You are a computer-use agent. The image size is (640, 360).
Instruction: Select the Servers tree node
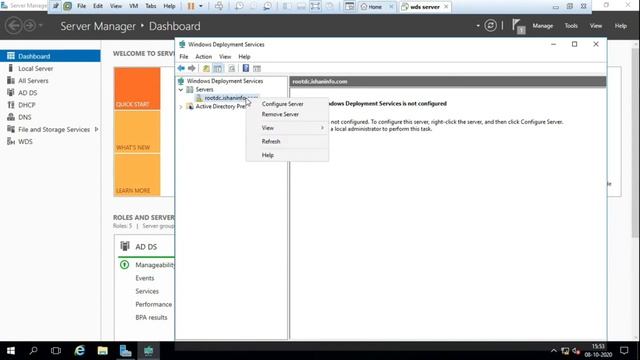point(204,89)
